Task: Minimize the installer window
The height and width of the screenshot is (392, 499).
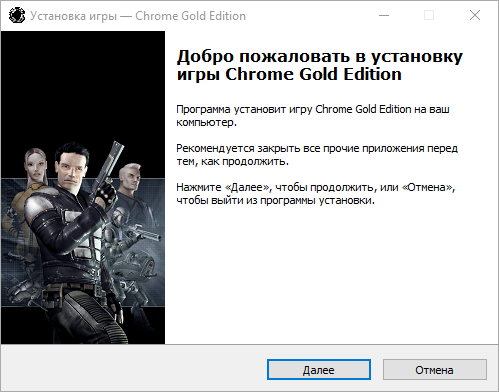Action: (x=384, y=15)
